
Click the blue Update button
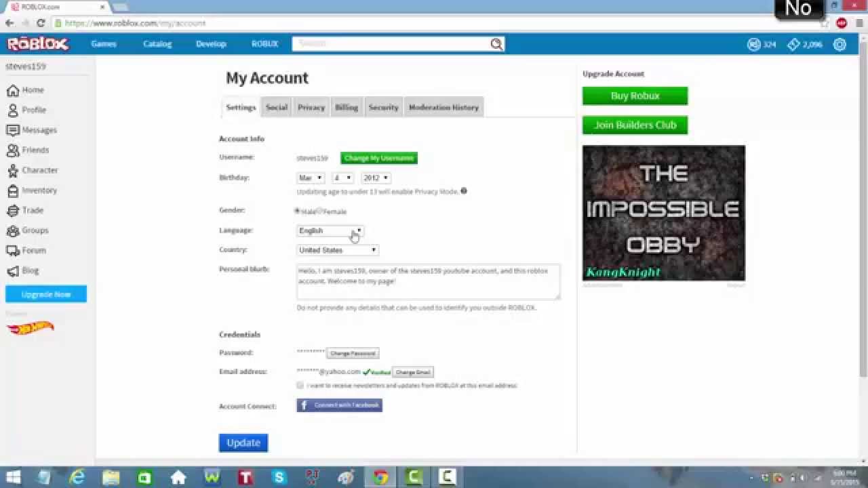[243, 443]
